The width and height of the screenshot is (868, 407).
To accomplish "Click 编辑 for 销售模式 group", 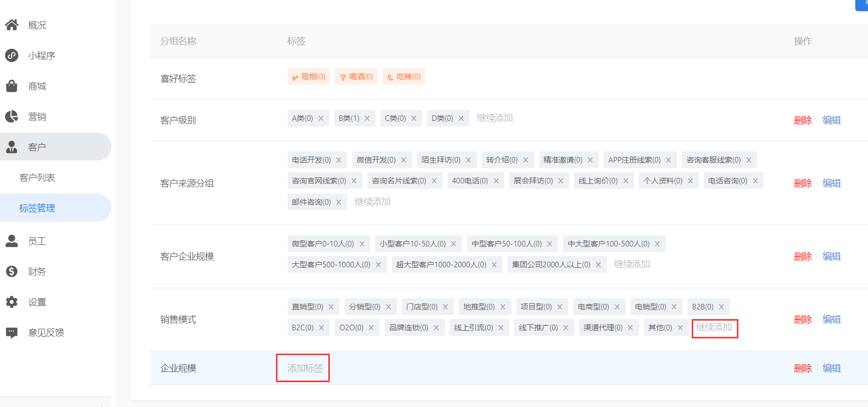I will pyautogui.click(x=832, y=320).
